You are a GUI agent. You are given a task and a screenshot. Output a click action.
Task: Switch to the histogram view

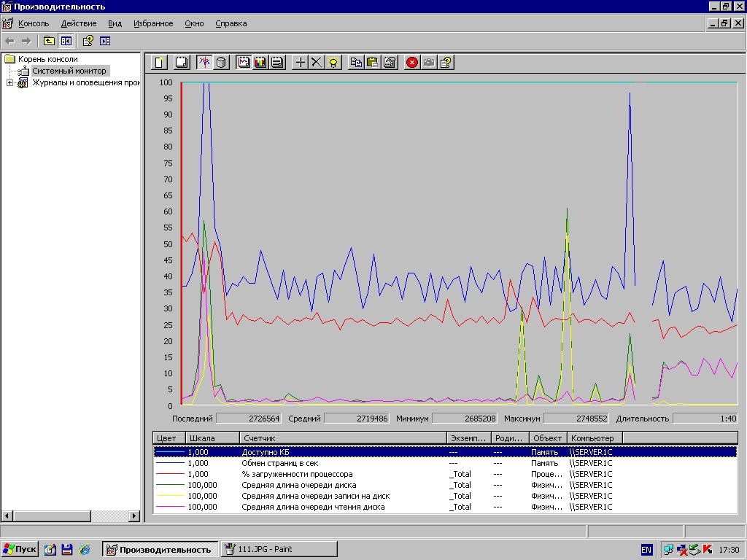coord(260,63)
